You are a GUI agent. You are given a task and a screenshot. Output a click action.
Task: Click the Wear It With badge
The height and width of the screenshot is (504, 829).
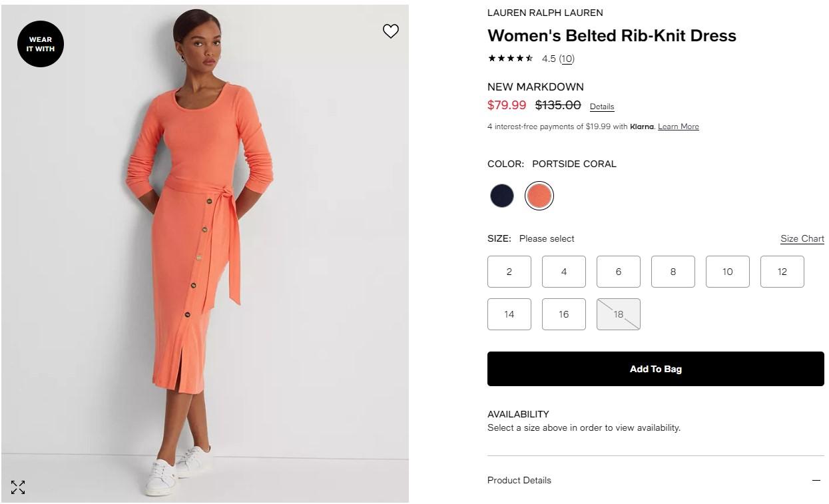pyautogui.click(x=41, y=44)
